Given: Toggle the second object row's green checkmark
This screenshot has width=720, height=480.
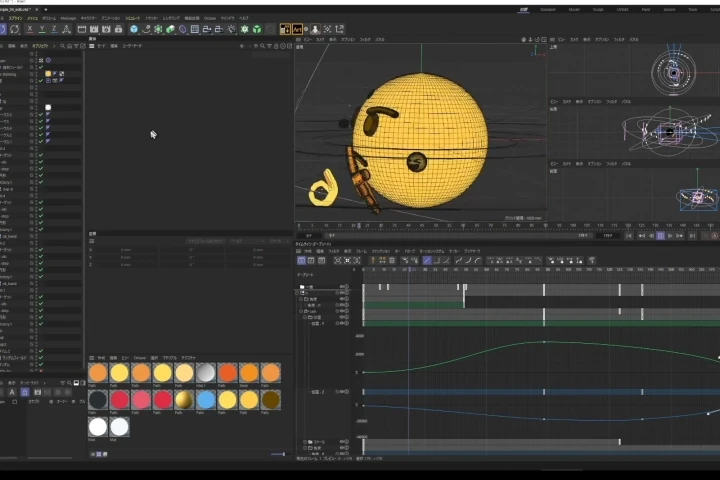Looking at the screenshot, I should coord(41,67).
